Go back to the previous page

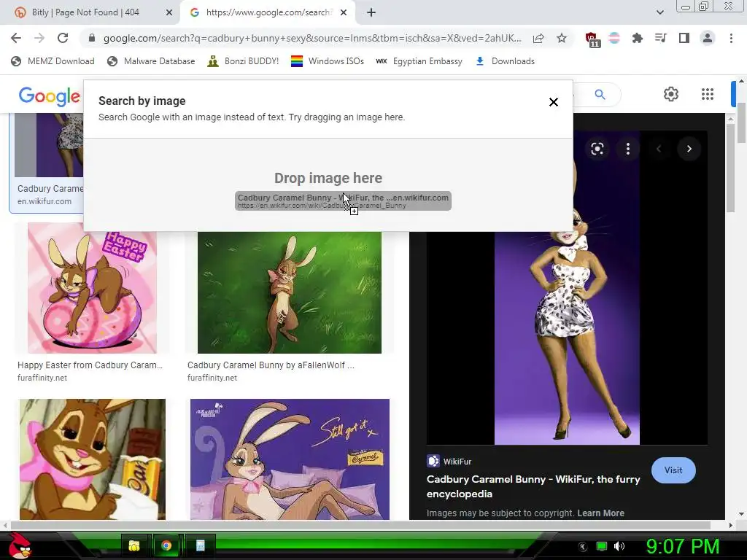pyautogui.click(x=16, y=38)
